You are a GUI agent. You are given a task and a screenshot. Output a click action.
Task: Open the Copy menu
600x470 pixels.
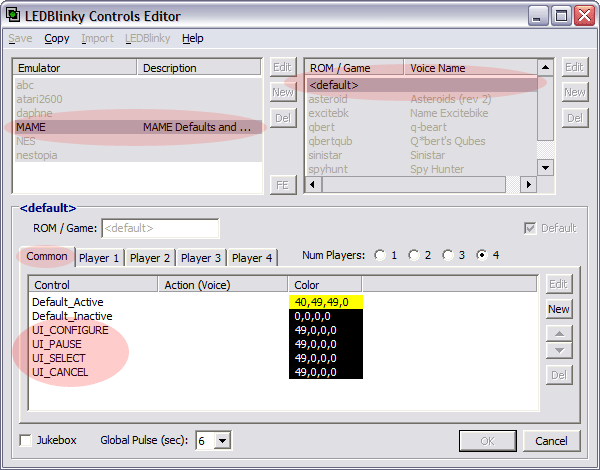[x=57, y=38]
